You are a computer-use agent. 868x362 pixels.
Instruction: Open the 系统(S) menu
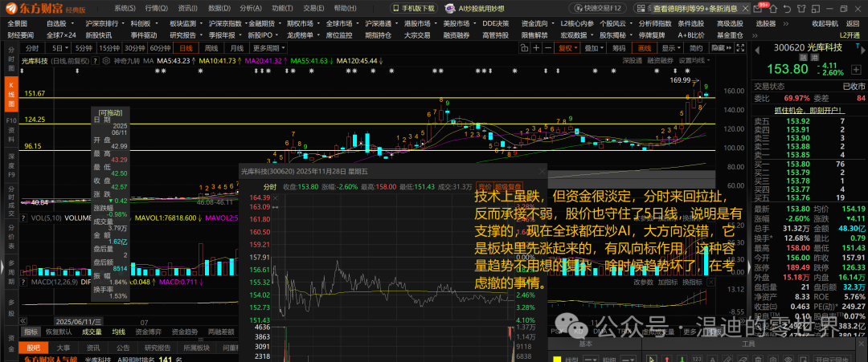pyautogui.click(x=125, y=8)
